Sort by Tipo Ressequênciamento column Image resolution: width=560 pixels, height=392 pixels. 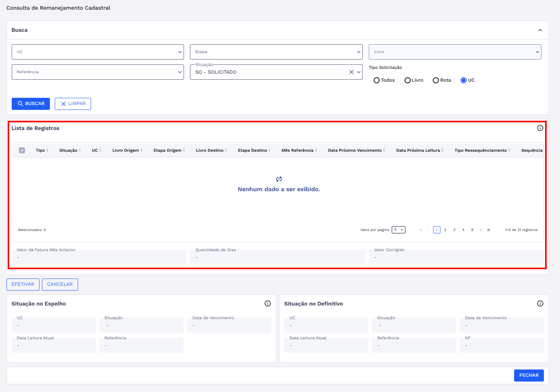tap(482, 150)
